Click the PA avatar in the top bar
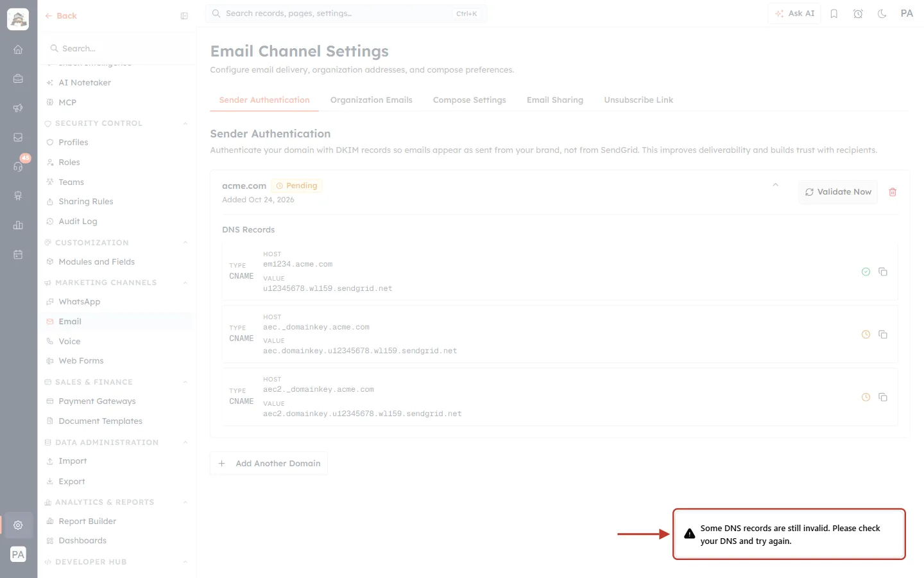The width and height of the screenshot is (924, 578). (x=907, y=13)
